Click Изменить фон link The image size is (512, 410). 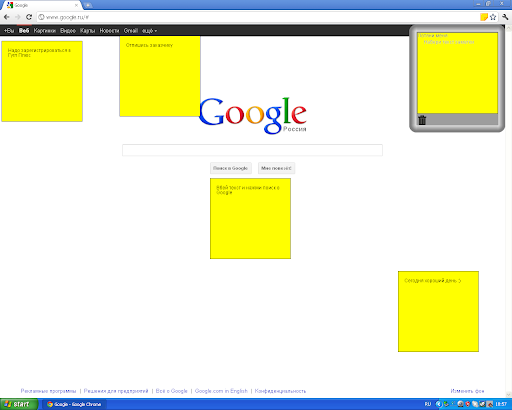coord(467,391)
